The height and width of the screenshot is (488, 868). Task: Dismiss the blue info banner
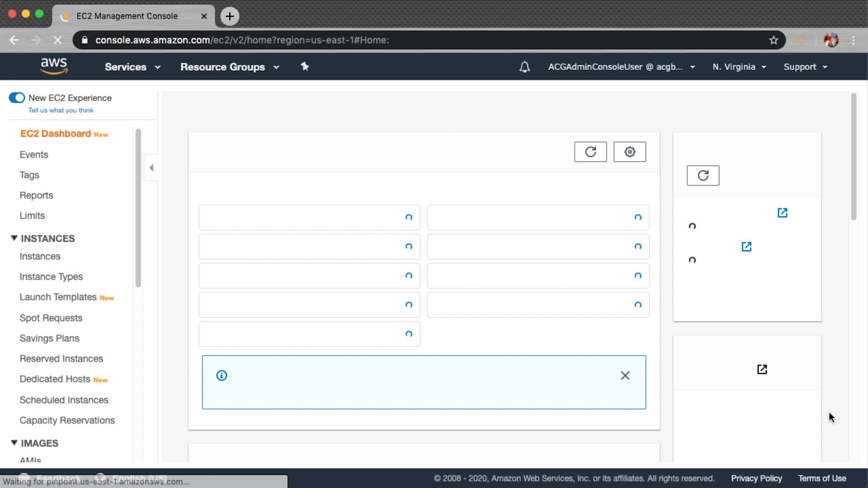tap(625, 375)
